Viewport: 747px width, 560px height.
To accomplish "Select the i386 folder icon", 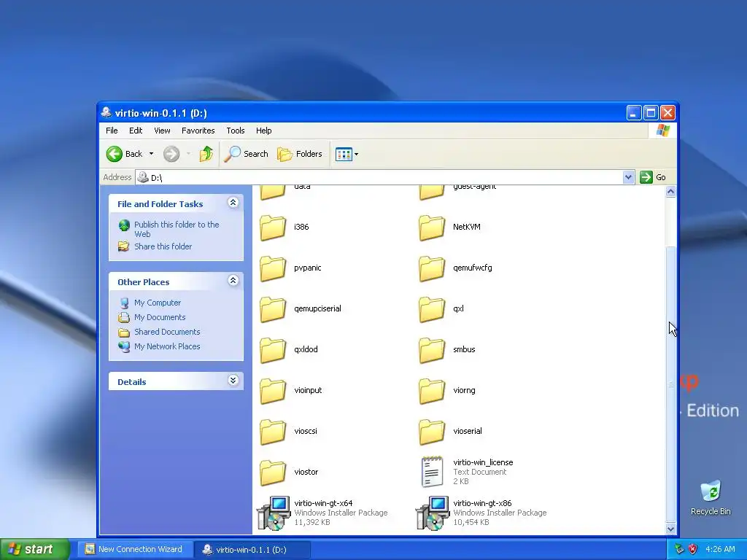I will coord(273,227).
